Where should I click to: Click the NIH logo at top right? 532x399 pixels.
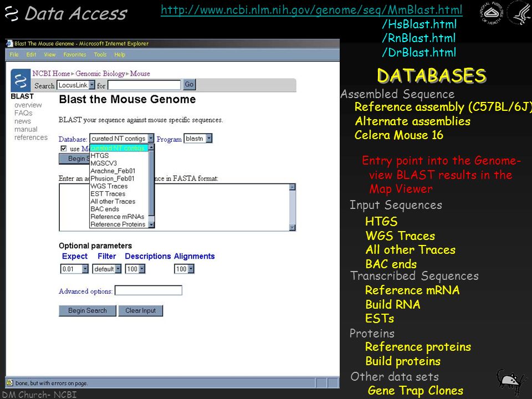491,13
